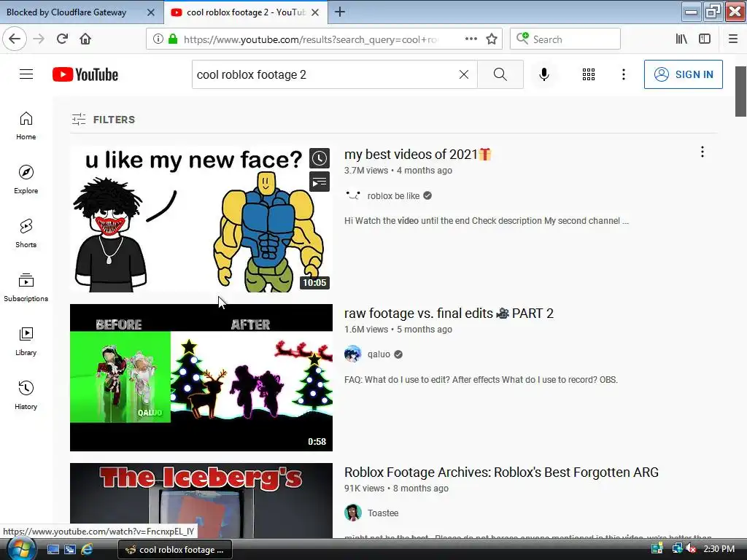The image size is (747, 560).
Task: Toggle the Firefox sidebar view icon
Action: [x=705, y=39]
